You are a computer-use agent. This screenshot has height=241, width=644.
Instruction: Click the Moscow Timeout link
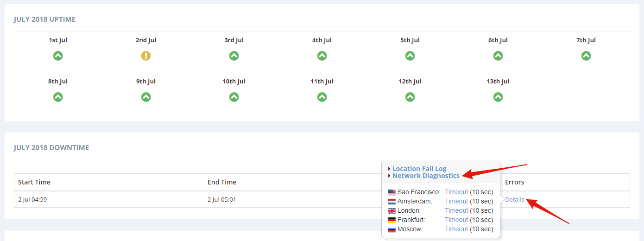[x=456, y=229]
